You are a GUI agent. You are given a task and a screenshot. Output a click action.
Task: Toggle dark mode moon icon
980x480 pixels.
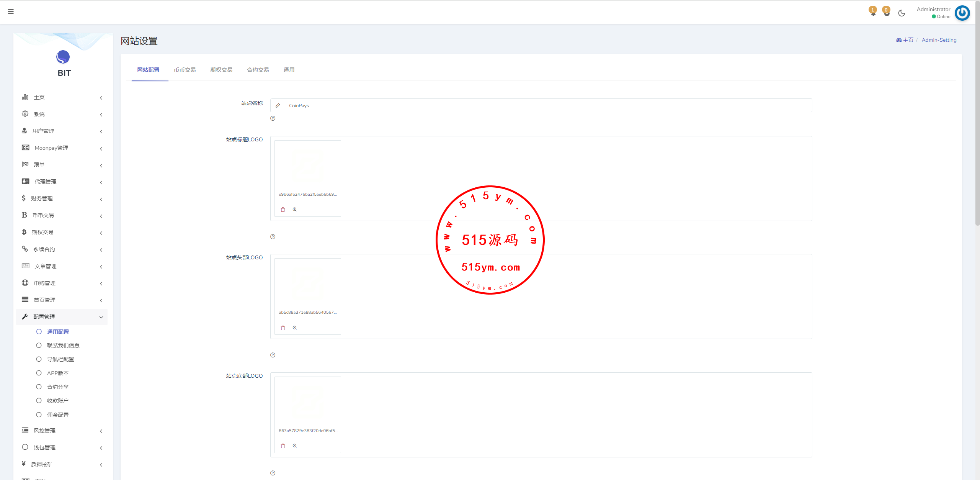pyautogui.click(x=902, y=13)
